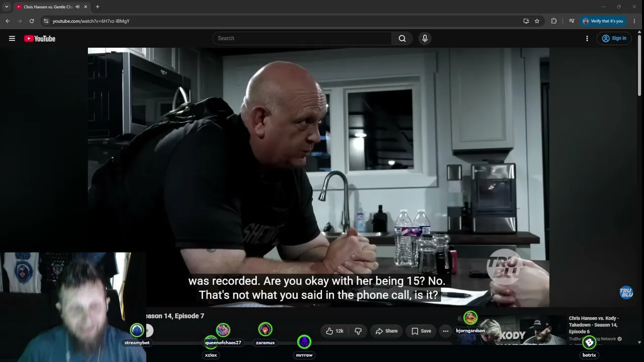Save the video to a playlist
The width and height of the screenshot is (644, 362).
[x=421, y=331]
